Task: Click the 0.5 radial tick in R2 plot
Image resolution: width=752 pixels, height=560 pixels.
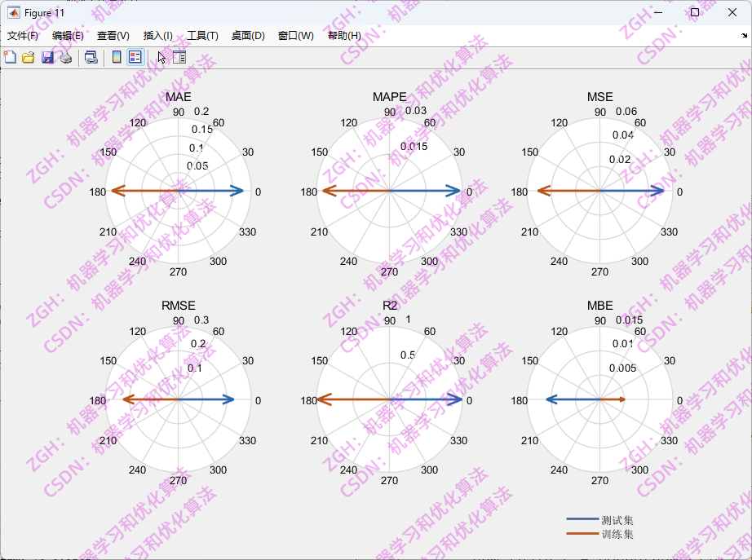Action: pos(408,355)
